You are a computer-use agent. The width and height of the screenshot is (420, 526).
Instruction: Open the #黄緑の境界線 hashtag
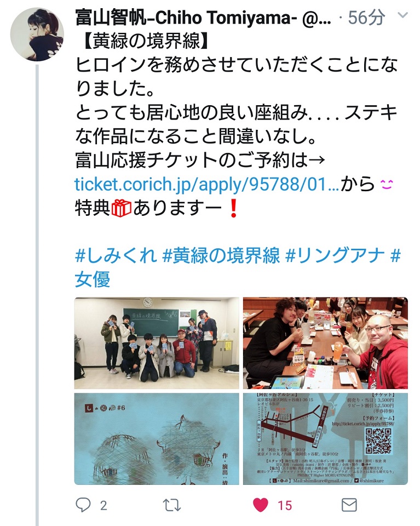click(x=221, y=255)
